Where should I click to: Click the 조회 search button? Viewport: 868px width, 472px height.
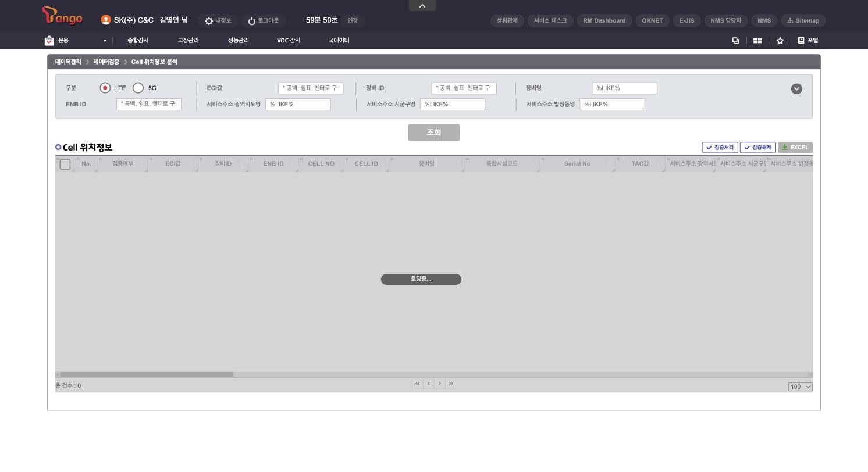pyautogui.click(x=434, y=133)
